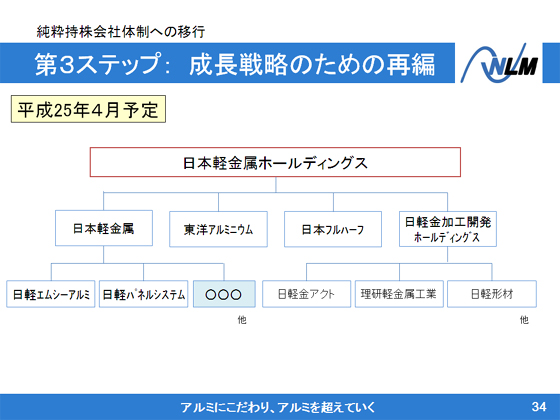Select the 日本軽金属ホールディングス box
The width and height of the screenshot is (560, 420).
pos(275,162)
